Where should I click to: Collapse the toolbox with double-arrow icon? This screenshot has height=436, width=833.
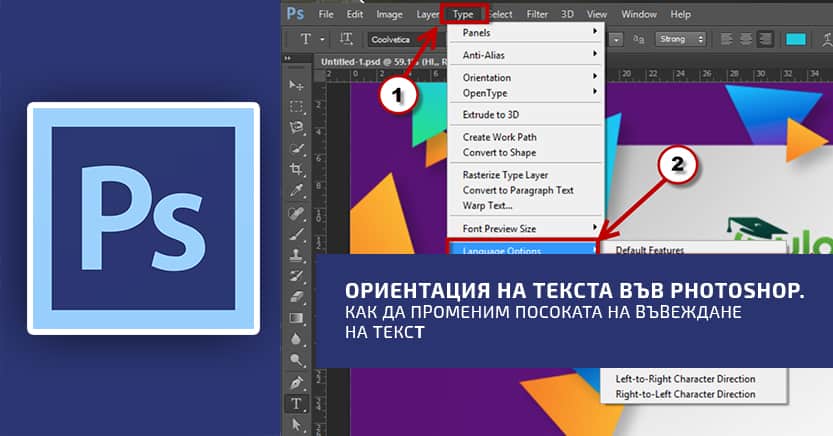pyautogui.click(x=288, y=58)
